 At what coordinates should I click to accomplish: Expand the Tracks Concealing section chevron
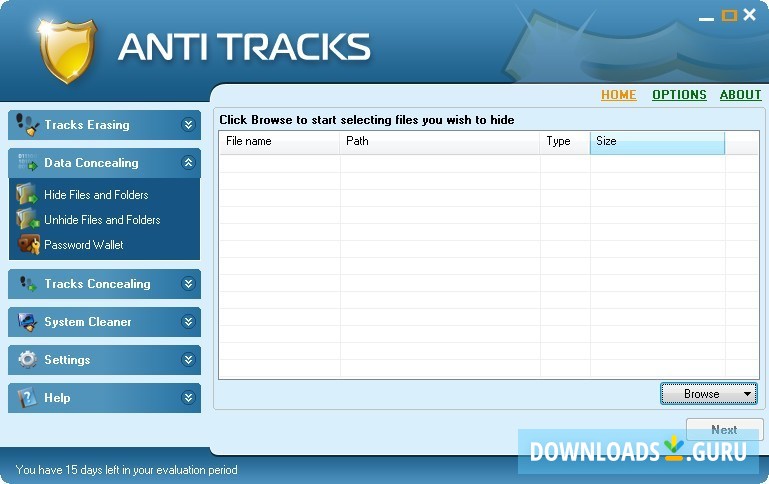tap(188, 283)
